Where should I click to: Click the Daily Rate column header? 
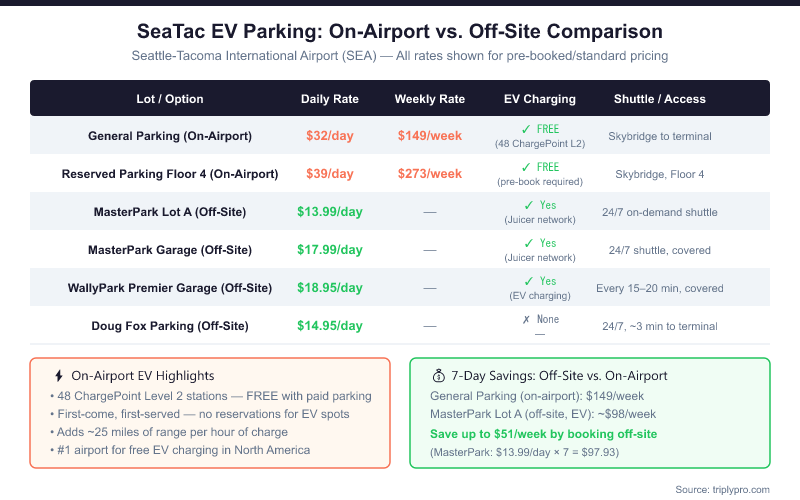click(x=330, y=99)
